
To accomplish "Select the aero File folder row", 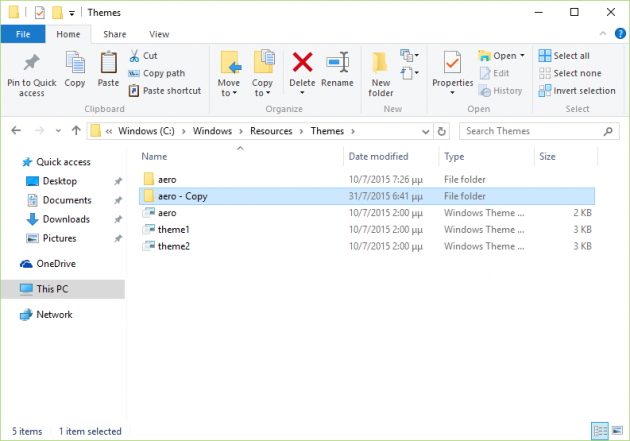I will pyautogui.click(x=367, y=180).
